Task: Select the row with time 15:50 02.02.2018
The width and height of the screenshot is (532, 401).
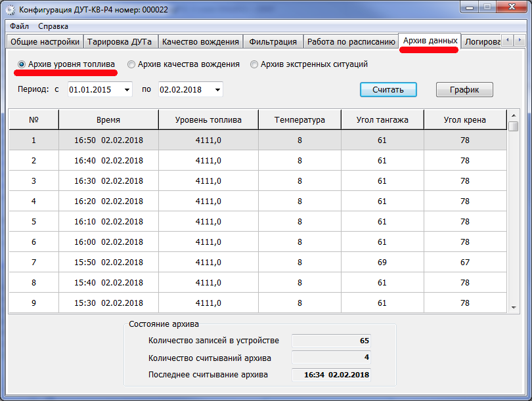Action: click(x=257, y=262)
